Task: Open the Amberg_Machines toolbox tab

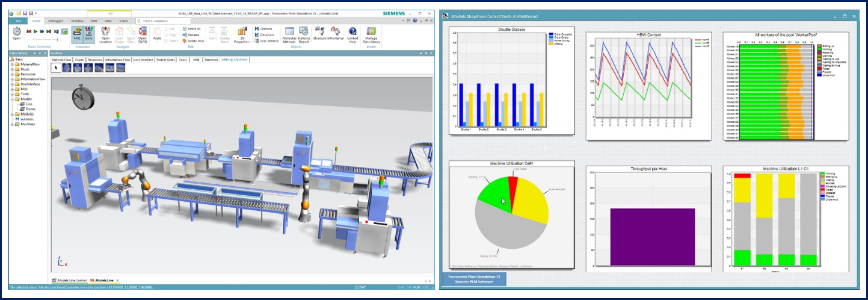Action: 235,60
